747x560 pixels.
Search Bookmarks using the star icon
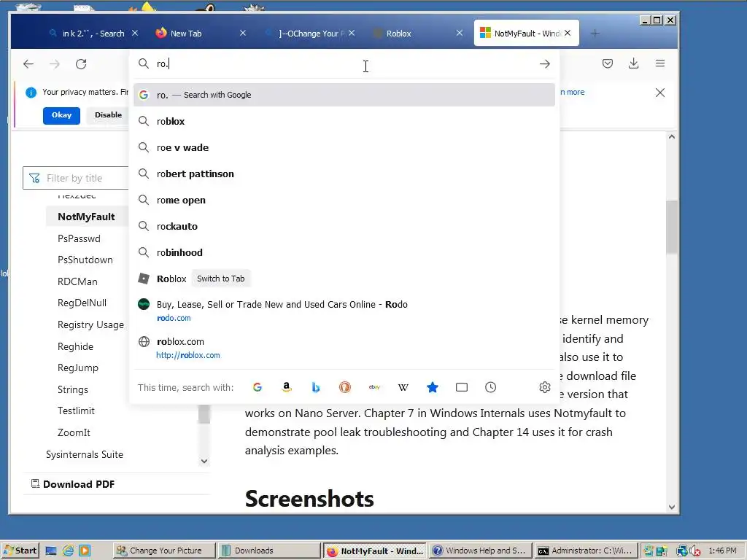tap(433, 388)
